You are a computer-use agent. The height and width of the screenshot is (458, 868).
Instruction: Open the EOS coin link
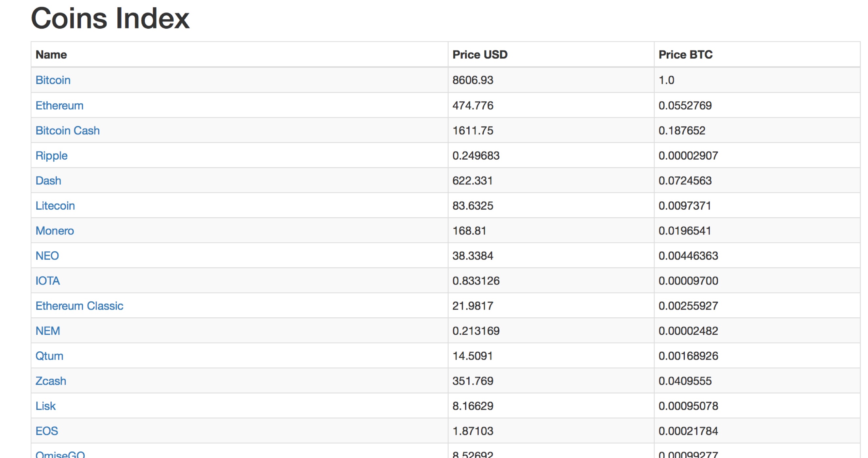(46, 431)
